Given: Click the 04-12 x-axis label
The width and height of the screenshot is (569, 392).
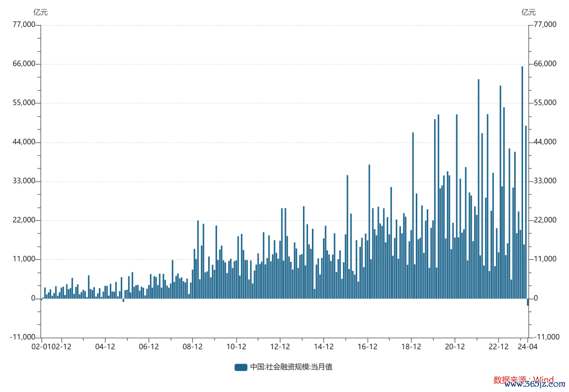Looking at the screenshot, I should pyautogui.click(x=105, y=347).
